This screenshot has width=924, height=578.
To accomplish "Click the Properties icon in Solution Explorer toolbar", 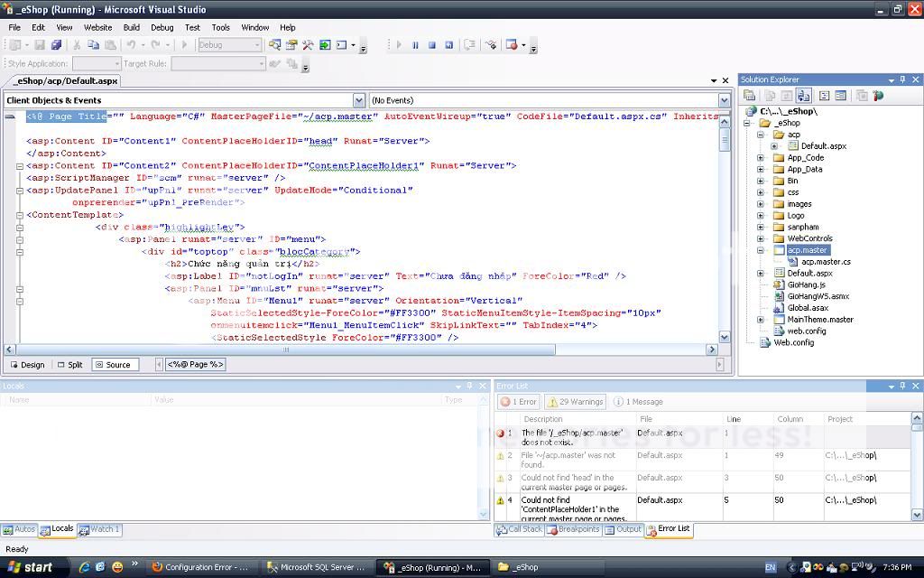I will tap(750, 95).
